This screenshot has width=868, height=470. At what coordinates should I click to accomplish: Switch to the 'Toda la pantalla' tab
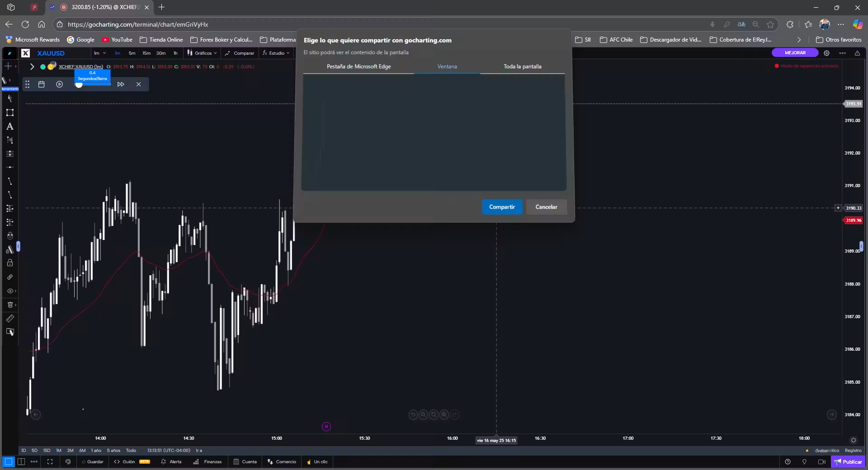point(522,66)
